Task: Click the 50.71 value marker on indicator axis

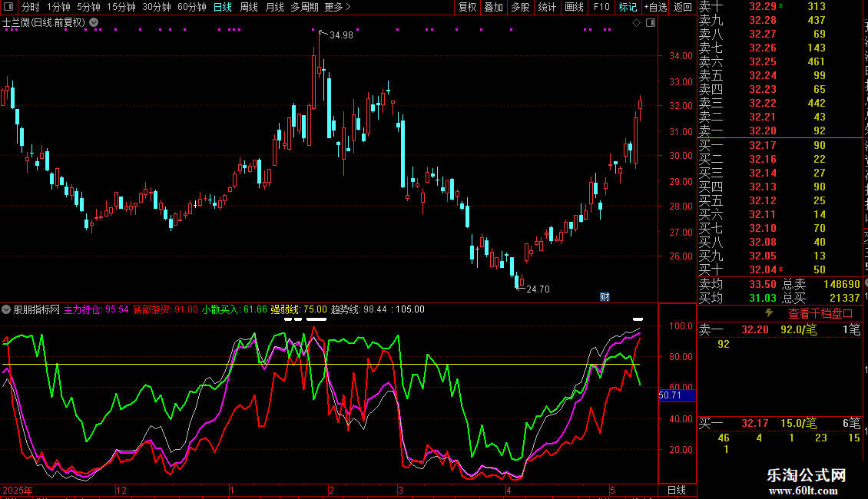Action: [x=677, y=395]
